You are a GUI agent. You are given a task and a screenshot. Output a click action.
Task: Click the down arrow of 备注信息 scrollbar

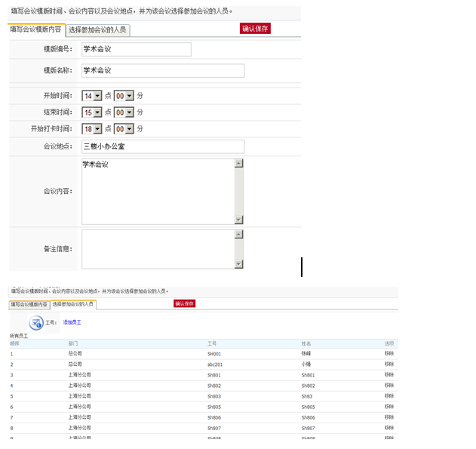coord(239,264)
